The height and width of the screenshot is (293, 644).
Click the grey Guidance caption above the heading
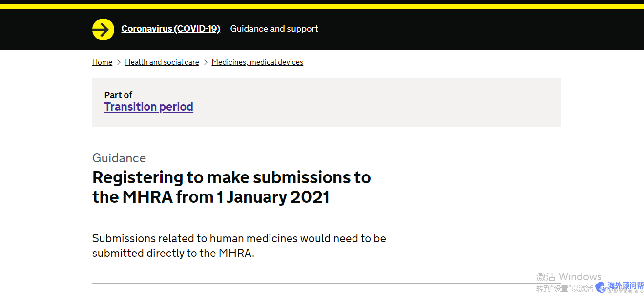119,158
